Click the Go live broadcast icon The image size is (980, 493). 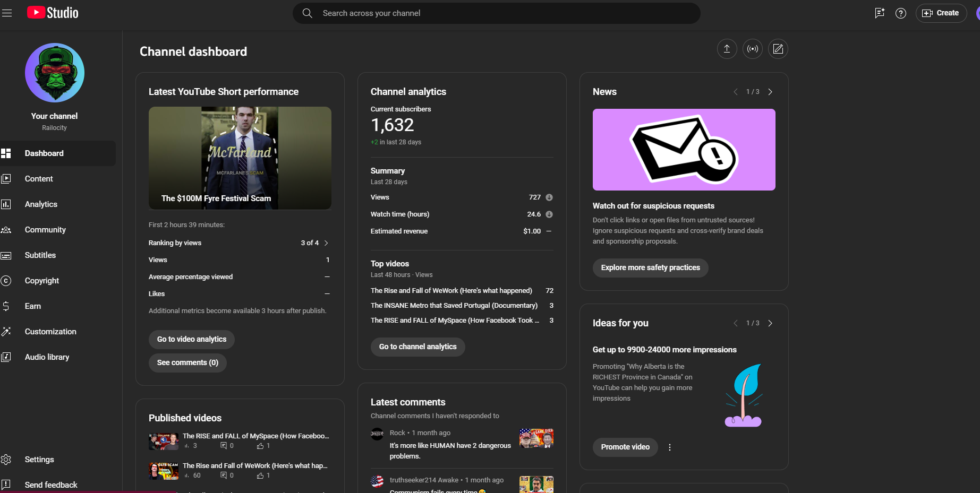pyautogui.click(x=753, y=49)
